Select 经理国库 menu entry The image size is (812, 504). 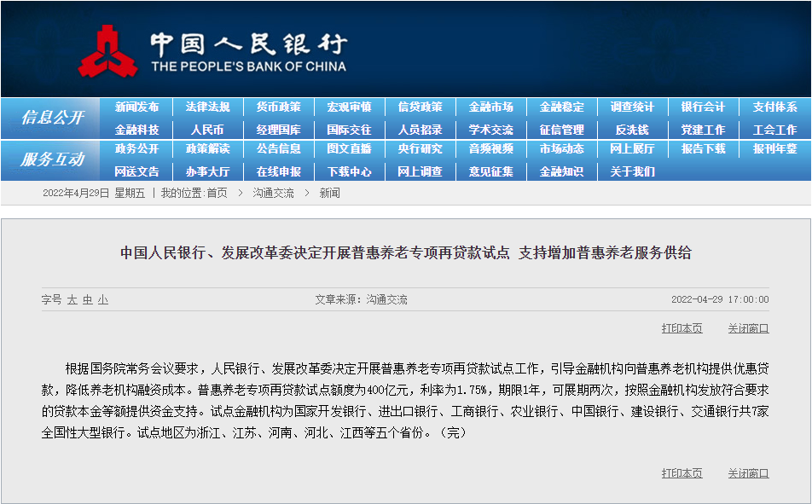[x=279, y=130]
